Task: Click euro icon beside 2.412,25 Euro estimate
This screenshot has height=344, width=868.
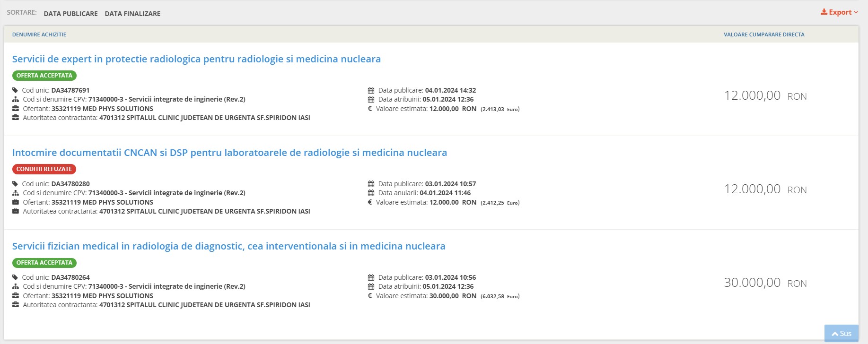Action: [370, 202]
